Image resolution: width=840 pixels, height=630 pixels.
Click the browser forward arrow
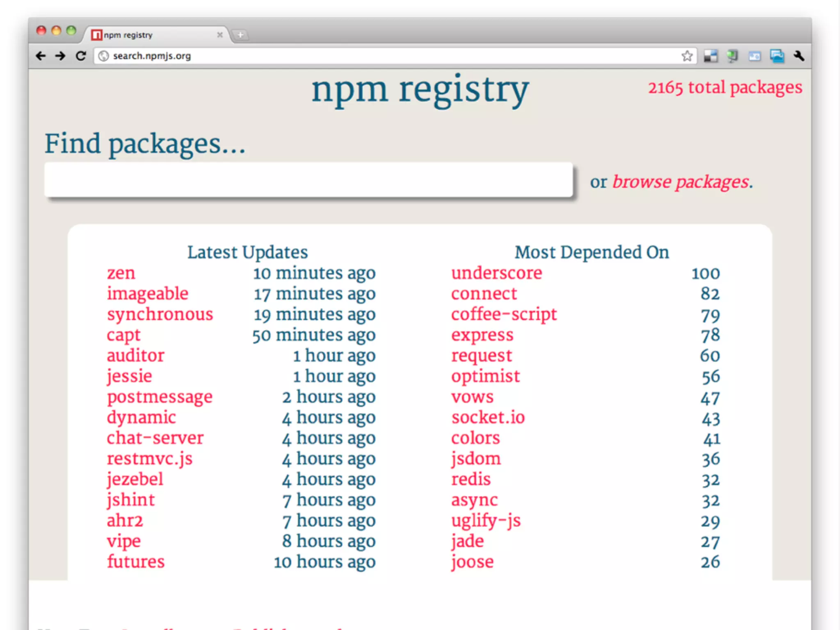click(x=60, y=56)
